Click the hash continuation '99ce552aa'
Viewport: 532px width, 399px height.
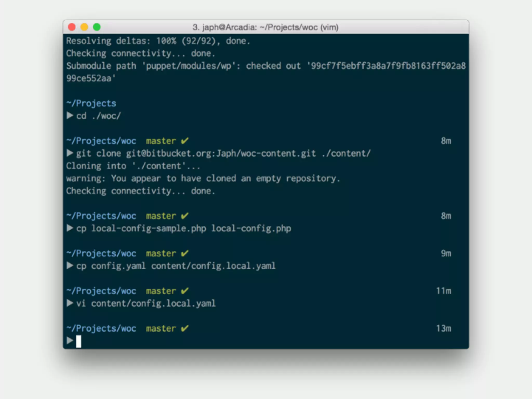point(91,78)
